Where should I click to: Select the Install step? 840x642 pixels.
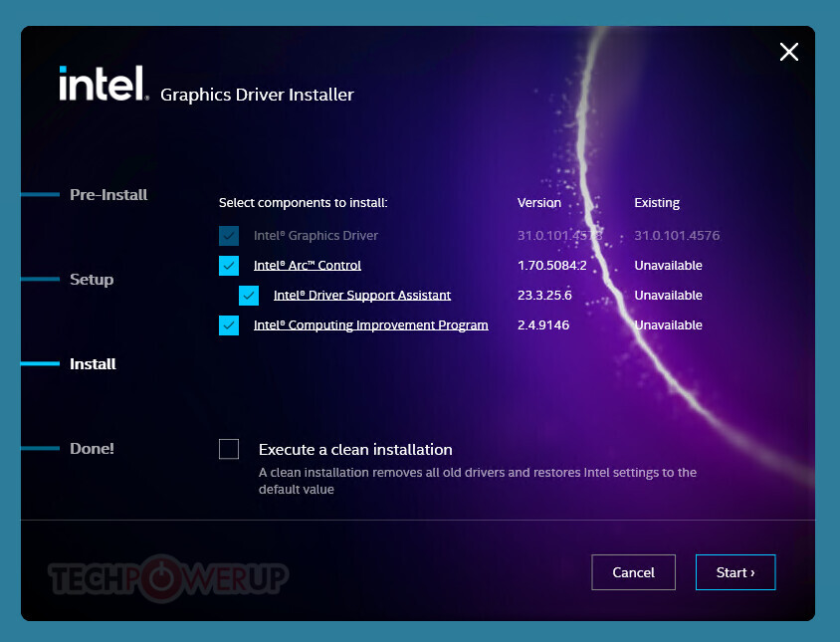point(93,363)
